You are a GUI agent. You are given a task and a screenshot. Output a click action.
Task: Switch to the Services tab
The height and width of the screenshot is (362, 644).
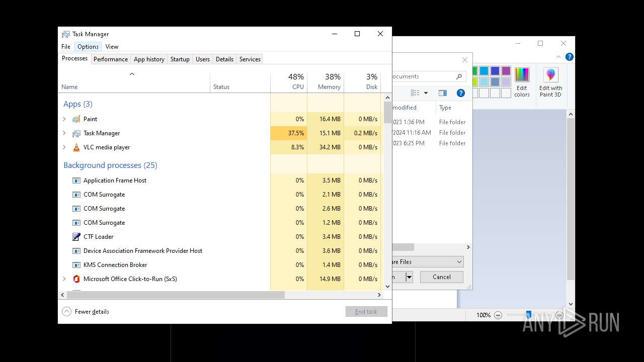click(x=250, y=59)
